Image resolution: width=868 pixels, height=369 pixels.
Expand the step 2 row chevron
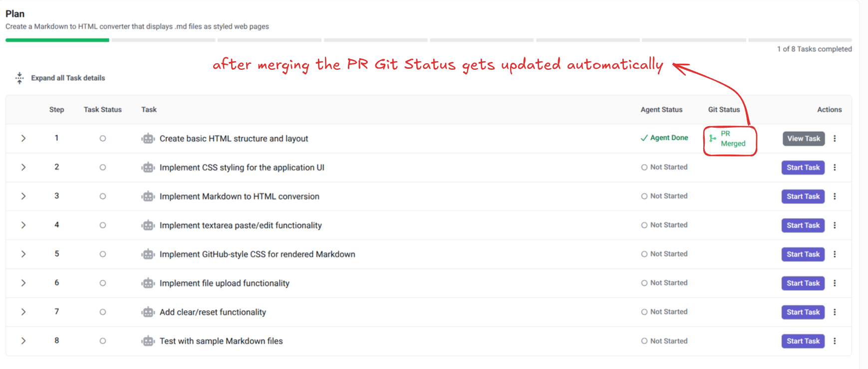pos(23,168)
